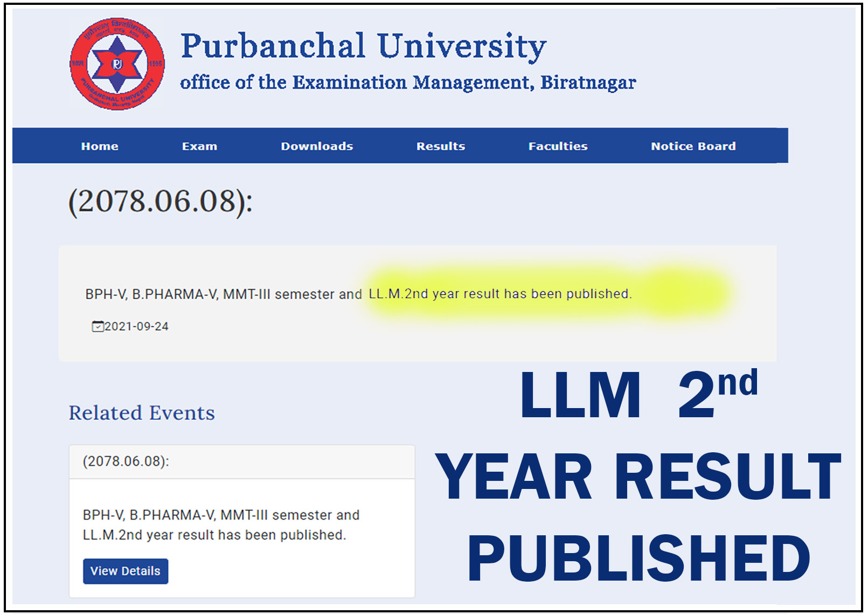Click the large (2078.06.08): page heading

(x=160, y=202)
